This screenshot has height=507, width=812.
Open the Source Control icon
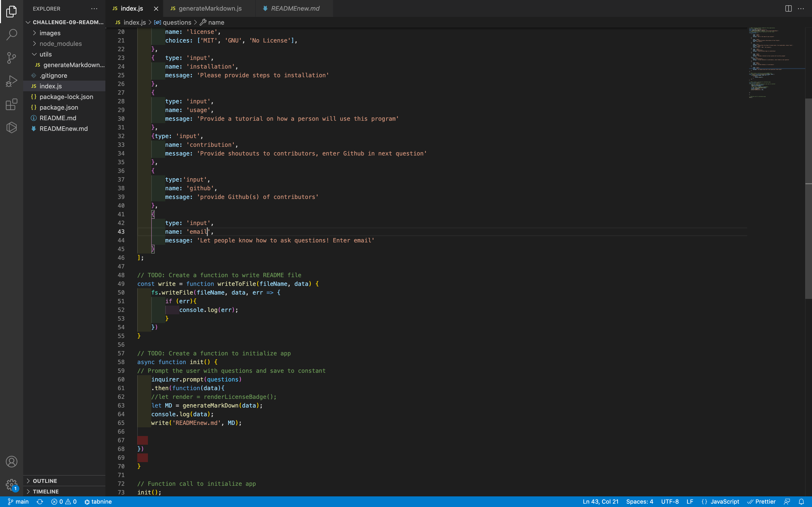coord(12,58)
